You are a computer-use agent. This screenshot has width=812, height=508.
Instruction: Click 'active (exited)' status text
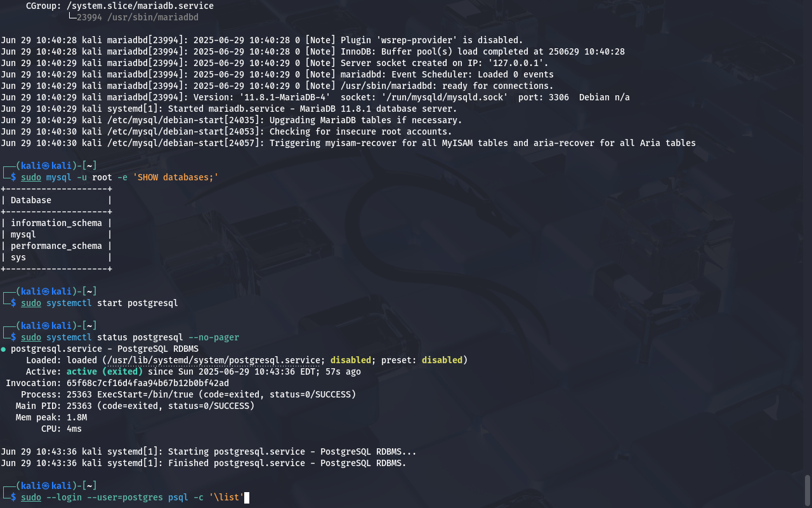pos(105,371)
